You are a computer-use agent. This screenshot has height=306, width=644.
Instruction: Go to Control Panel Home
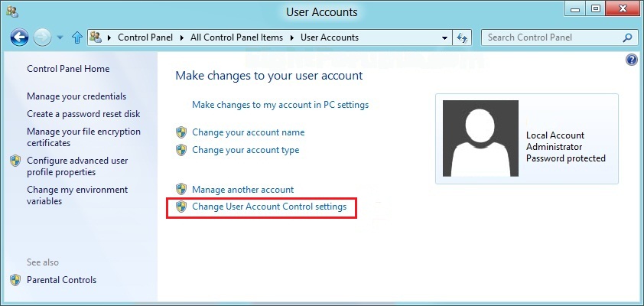[x=68, y=69]
